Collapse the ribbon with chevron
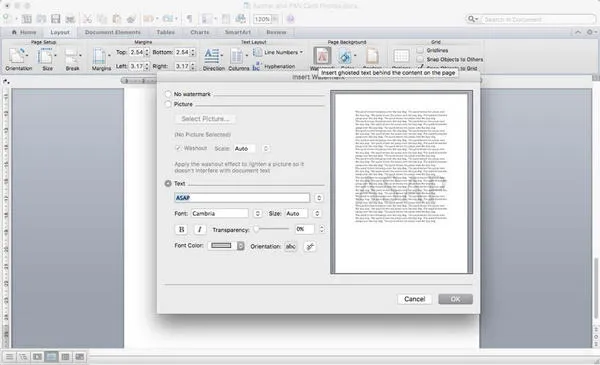 tap(578, 32)
